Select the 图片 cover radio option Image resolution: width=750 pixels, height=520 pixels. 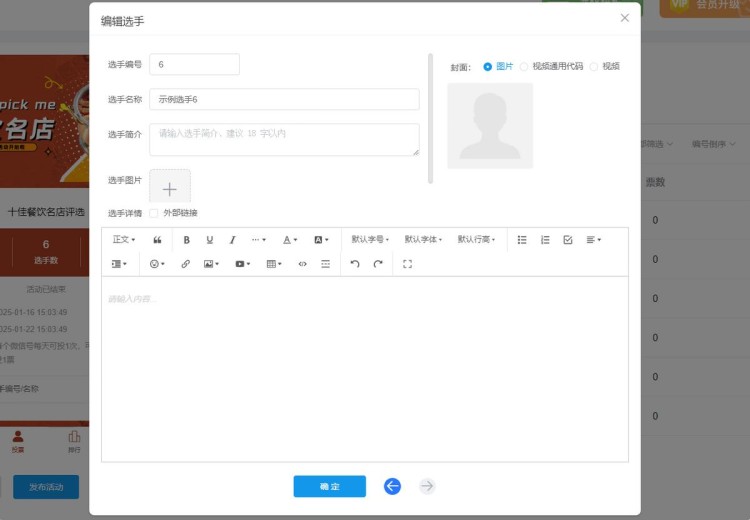point(488,67)
